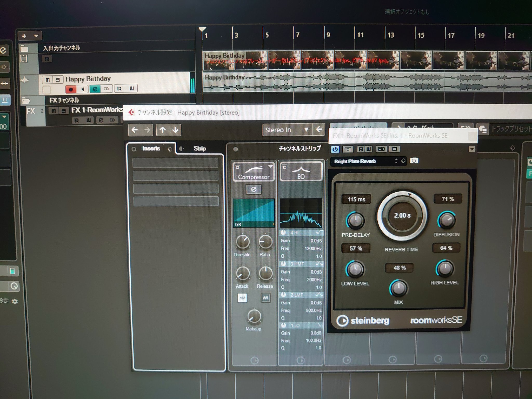Screen dimensions: 532x399
Task: Toggle Read automation on the Happy Birthday track
Action: 119,89
